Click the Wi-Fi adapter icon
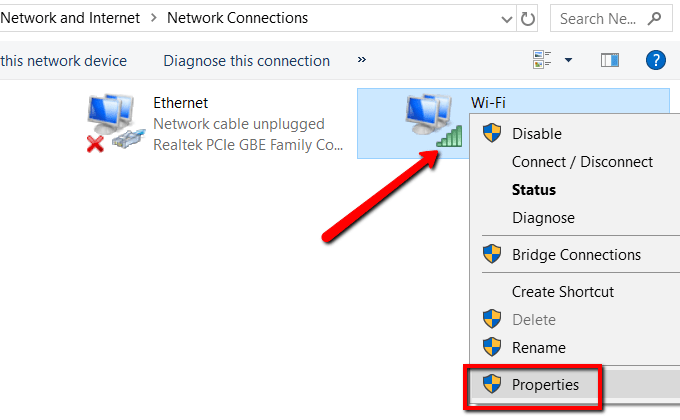Image resolution: width=680 pixels, height=420 pixels. coord(434,123)
